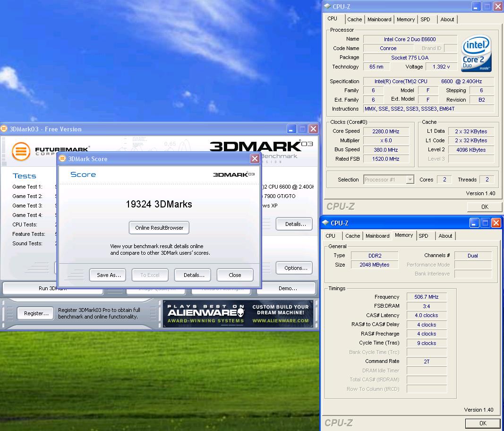The image size is (504, 431).
Task: Select Memory tab in bottom CPU-Z
Action: [404, 235]
